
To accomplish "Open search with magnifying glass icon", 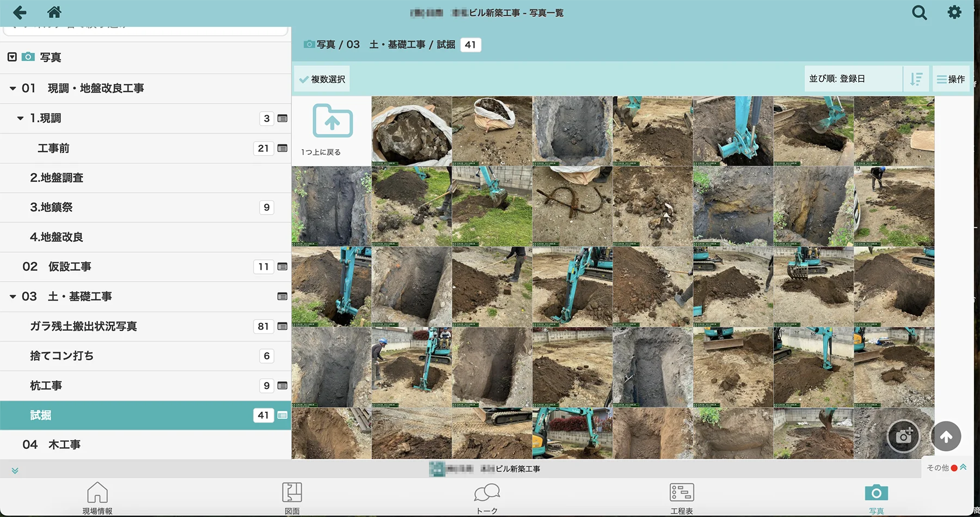I will 919,13.
